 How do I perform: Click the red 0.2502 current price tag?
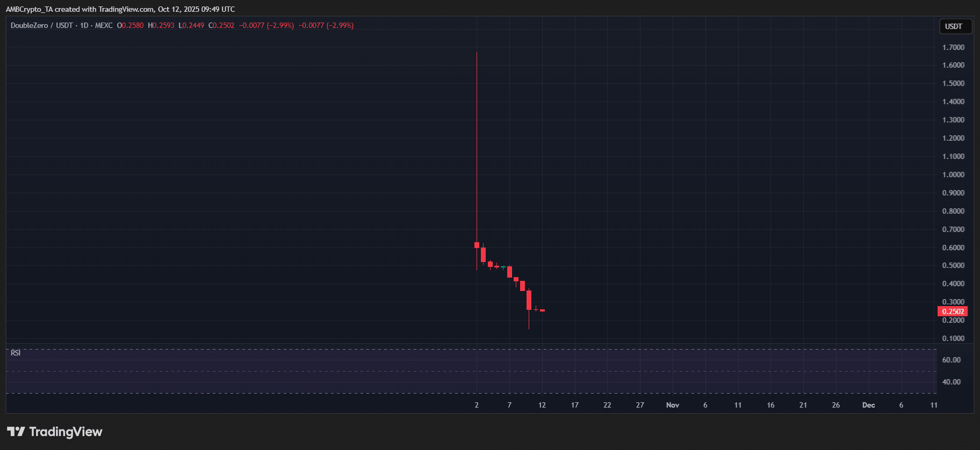953,311
